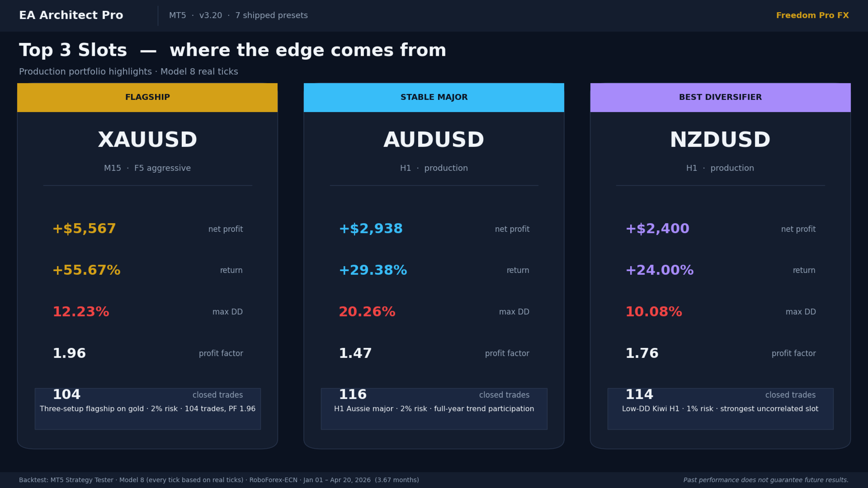This screenshot has width=868, height=488.
Task: Click the FLAGSHIP gold banner
Action: pyautogui.click(x=147, y=98)
